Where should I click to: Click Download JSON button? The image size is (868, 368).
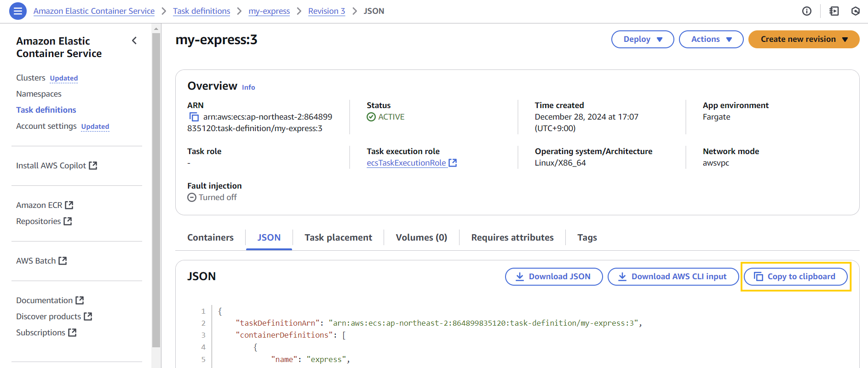[x=554, y=276]
